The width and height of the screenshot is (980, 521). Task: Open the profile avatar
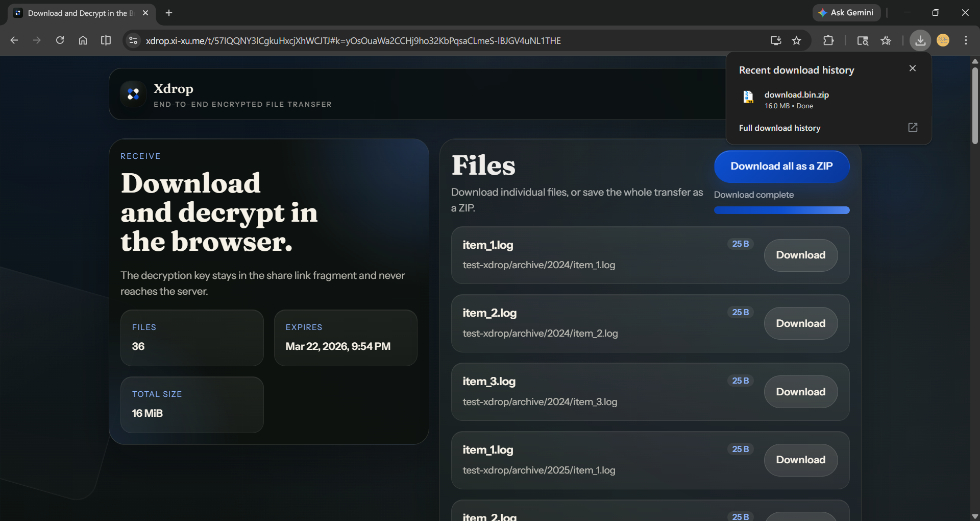pos(943,40)
